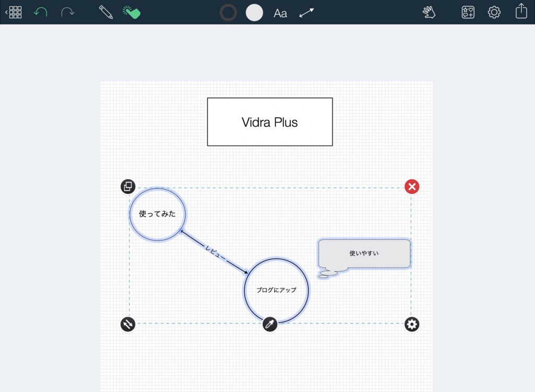This screenshot has width=535, height=392.
Task: Go back to the document grid view
Action: click(14, 13)
